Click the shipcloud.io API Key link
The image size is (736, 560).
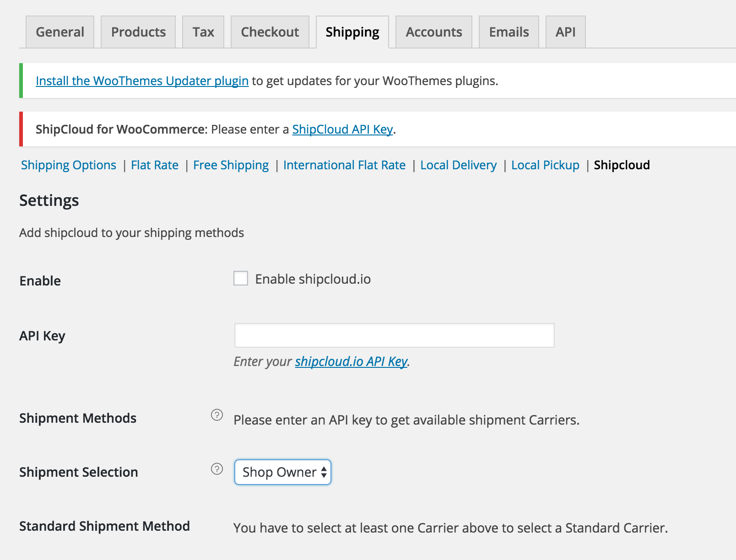[352, 361]
